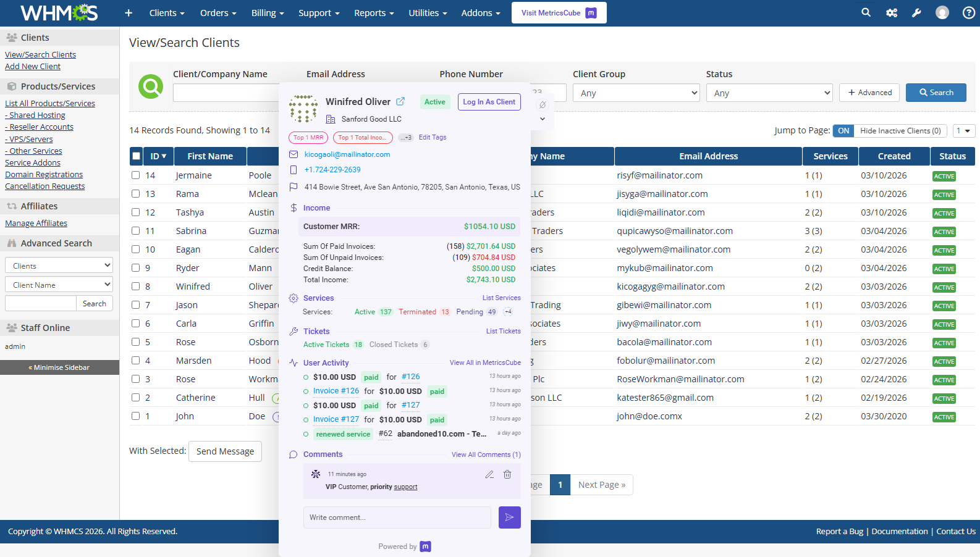This screenshot has width=980, height=557.
Task: Click the Log In As Client button
Action: (489, 102)
